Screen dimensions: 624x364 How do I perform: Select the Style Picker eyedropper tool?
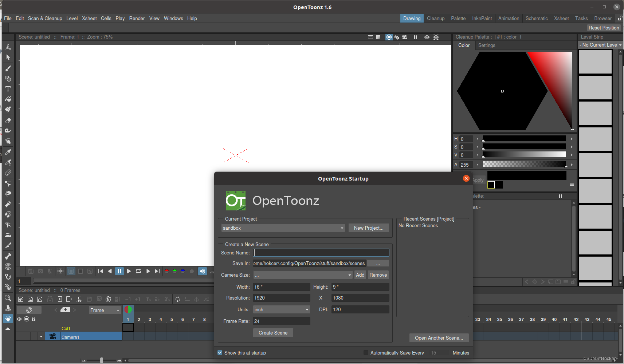8,152
